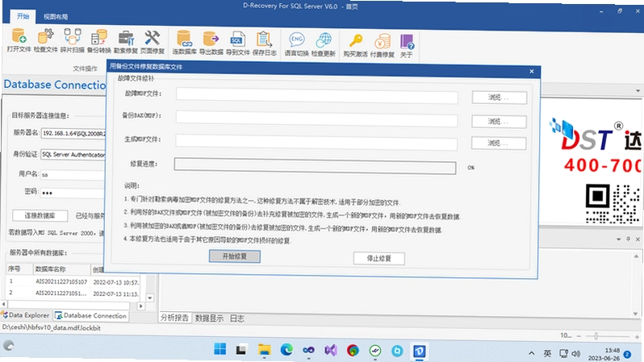Open the 关于 about icon
This screenshot has height=362, width=644.
point(407,46)
